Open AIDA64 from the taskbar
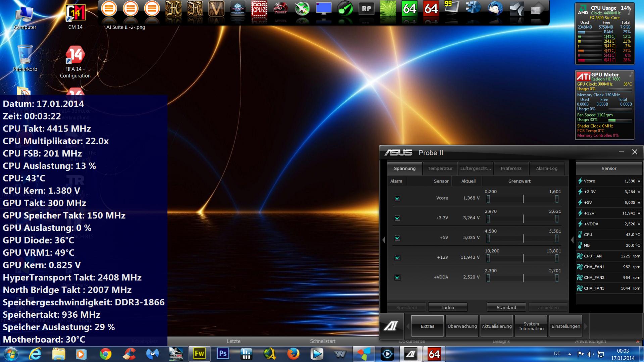The image size is (644, 362). (434, 354)
